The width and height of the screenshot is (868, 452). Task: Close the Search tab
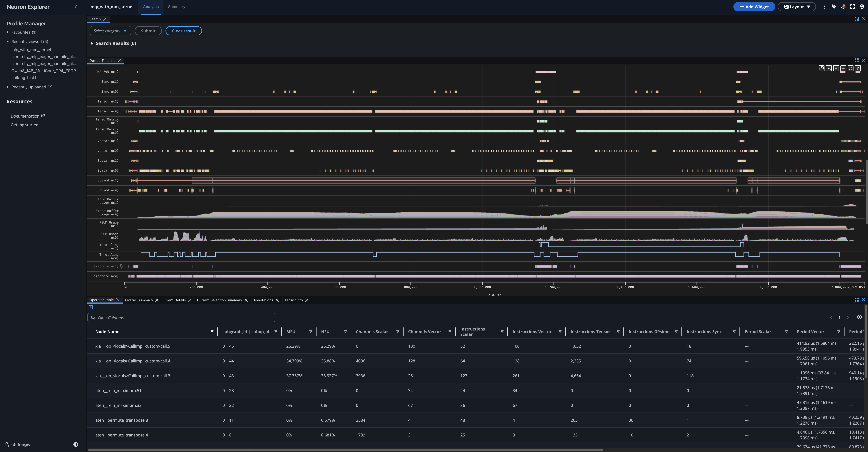(105, 19)
